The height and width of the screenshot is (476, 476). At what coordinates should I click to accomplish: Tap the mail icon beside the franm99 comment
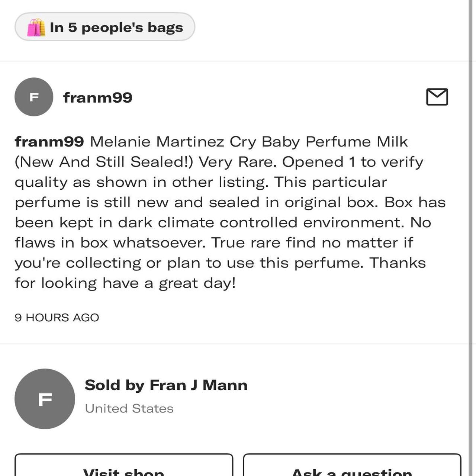[437, 97]
